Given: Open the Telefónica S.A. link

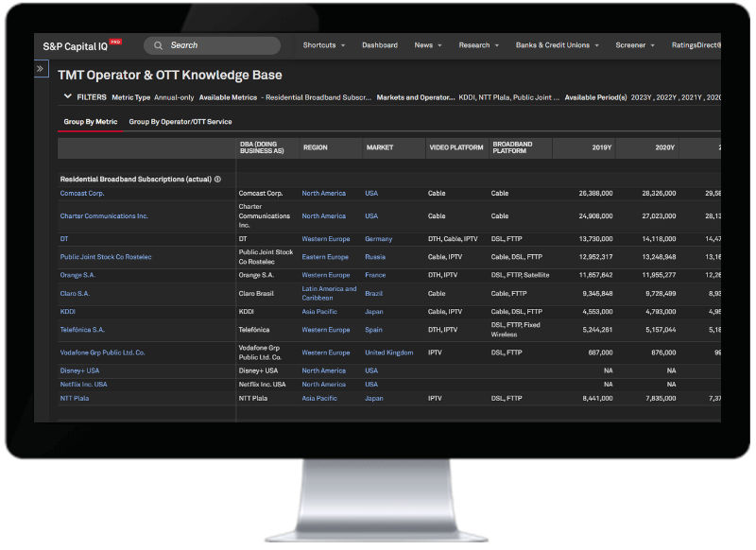Looking at the screenshot, I should (82, 330).
